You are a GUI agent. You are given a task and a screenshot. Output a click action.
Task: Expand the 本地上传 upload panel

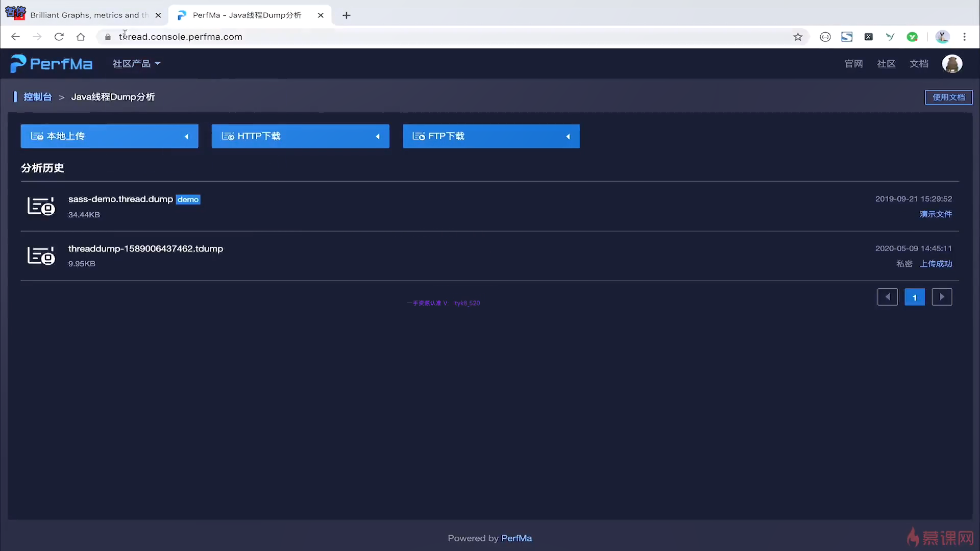[x=109, y=136]
